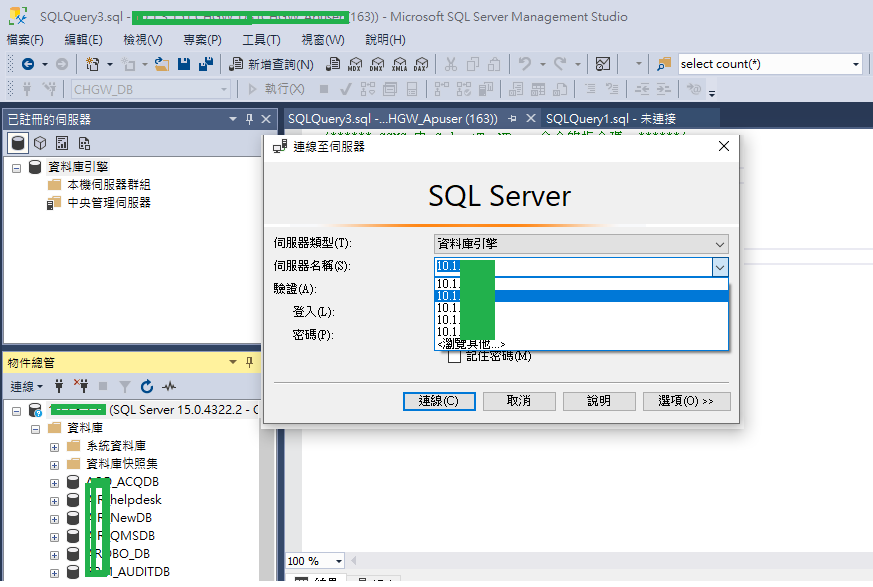
Task: Expand the helpdesk database node
Action: click(54, 501)
